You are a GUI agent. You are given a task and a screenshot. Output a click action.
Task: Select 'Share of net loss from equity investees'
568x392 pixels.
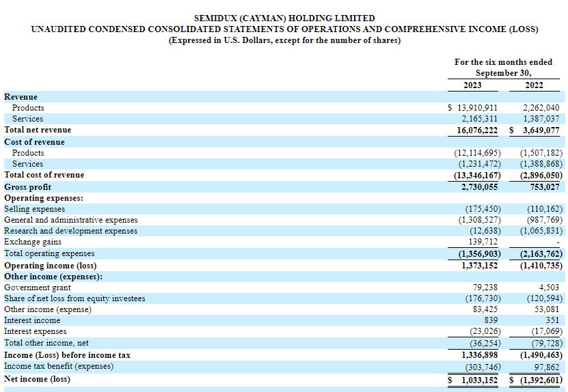tap(75, 298)
